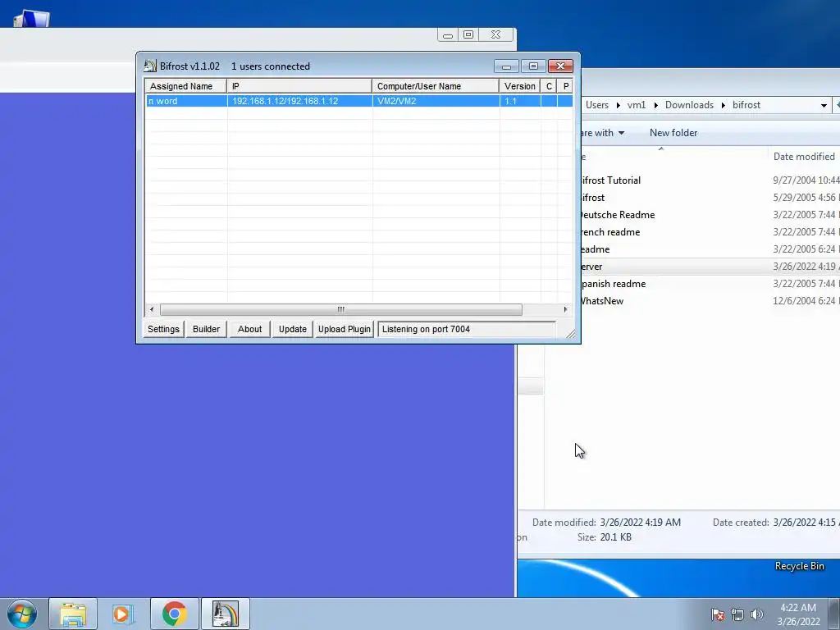Click the Windows Start button
Viewport: 840px width, 630px height.
click(x=22, y=614)
